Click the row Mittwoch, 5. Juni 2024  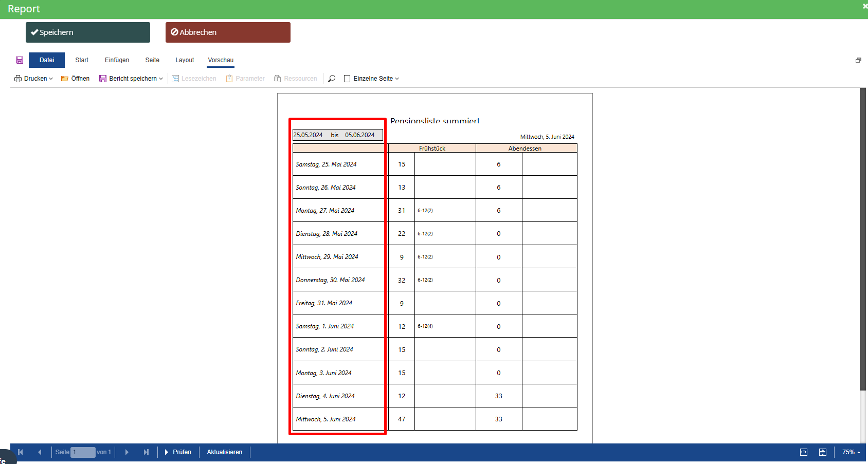(x=435, y=419)
